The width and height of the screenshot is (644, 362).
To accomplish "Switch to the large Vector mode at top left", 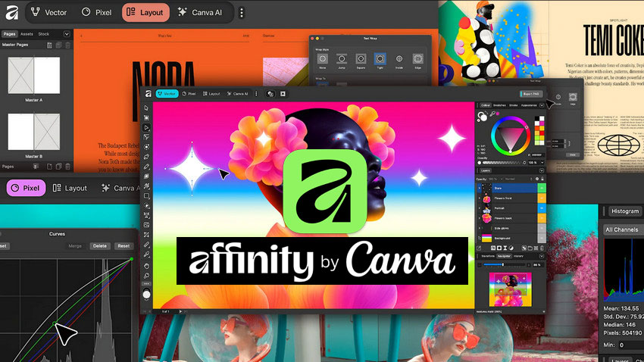I will (49, 13).
